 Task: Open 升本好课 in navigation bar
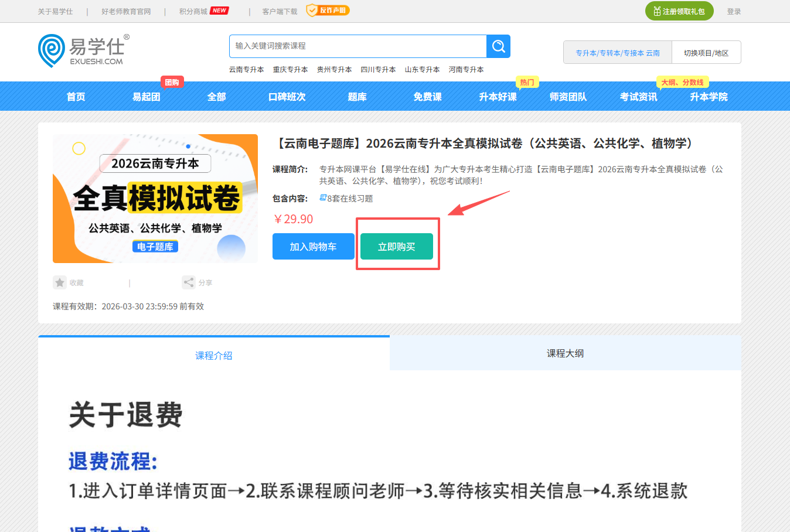pyautogui.click(x=498, y=97)
